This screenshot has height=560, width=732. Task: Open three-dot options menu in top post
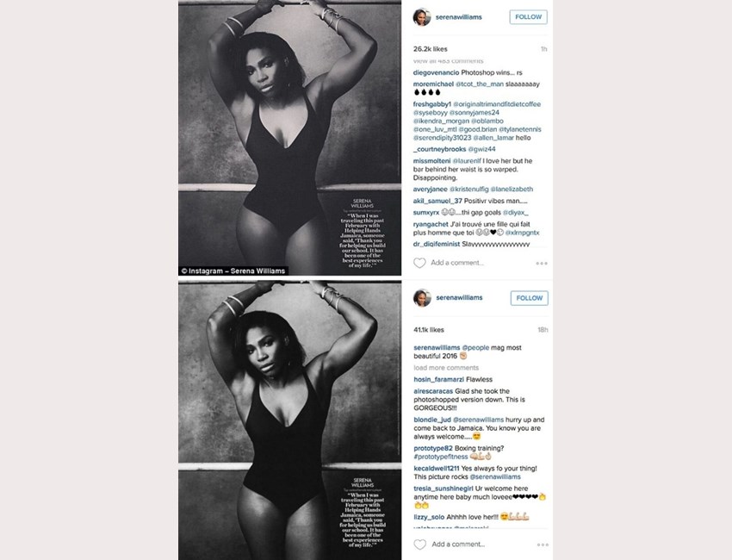pos(542,264)
